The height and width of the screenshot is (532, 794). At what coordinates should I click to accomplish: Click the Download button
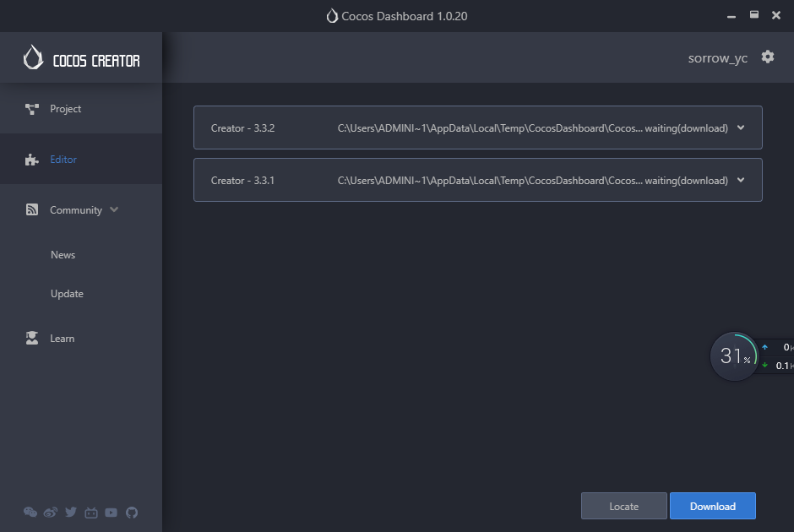pyautogui.click(x=712, y=506)
